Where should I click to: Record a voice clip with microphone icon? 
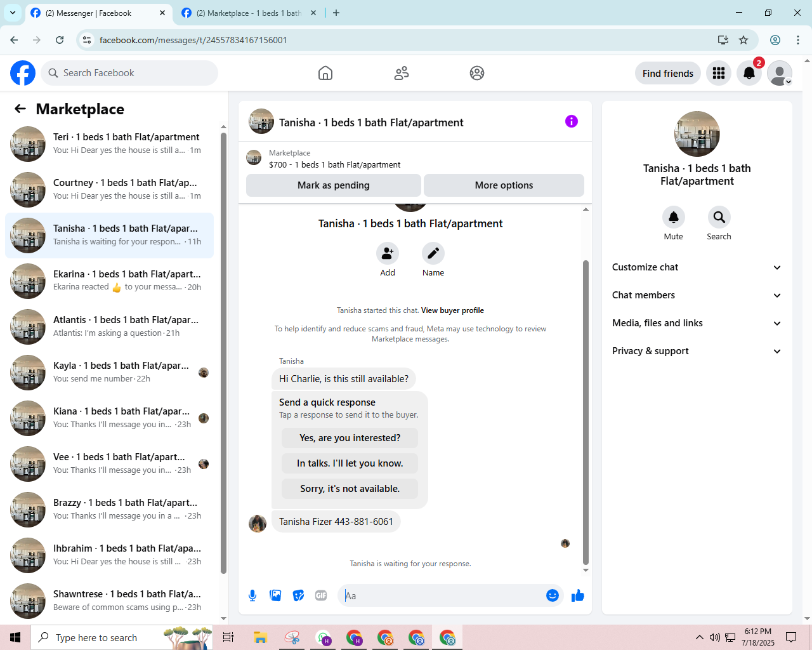click(x=252, y=595)
